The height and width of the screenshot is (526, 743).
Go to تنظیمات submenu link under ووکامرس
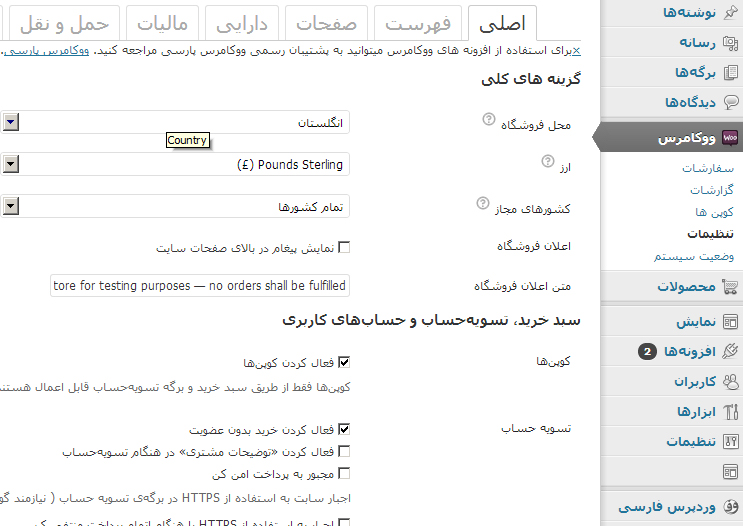point(710,234)
